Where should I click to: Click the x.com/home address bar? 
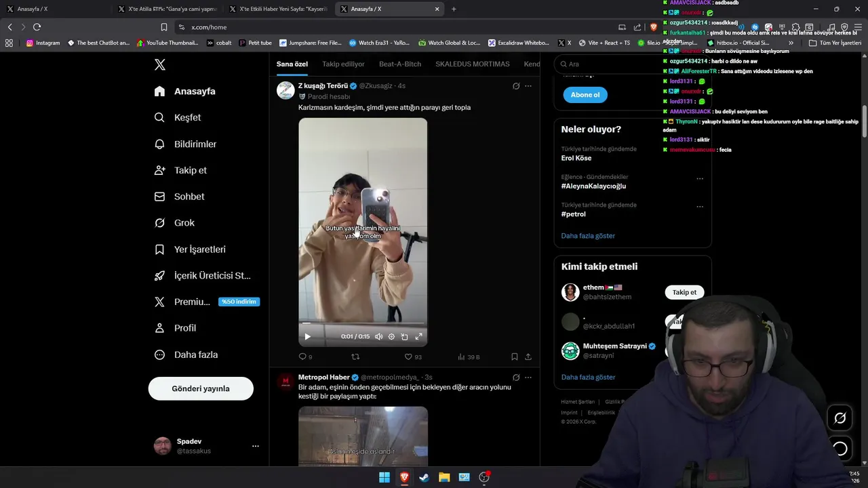click(393, 27)
